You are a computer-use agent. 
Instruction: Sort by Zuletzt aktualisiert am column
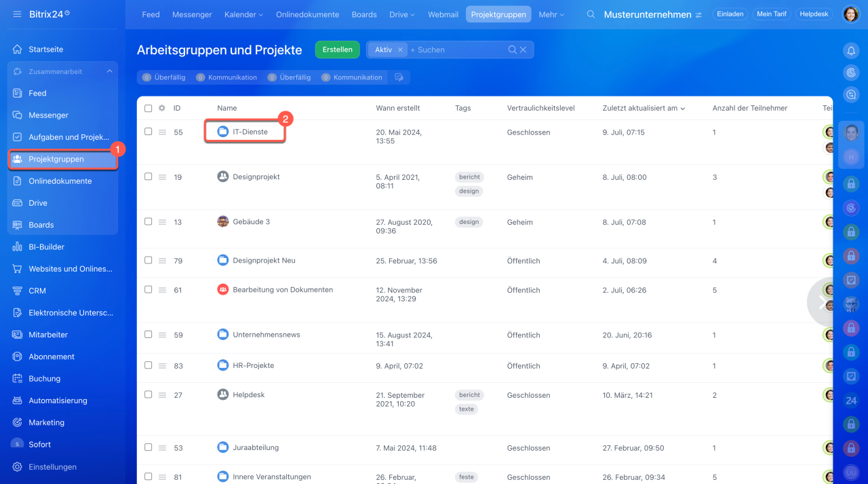[x=643, y=108]
